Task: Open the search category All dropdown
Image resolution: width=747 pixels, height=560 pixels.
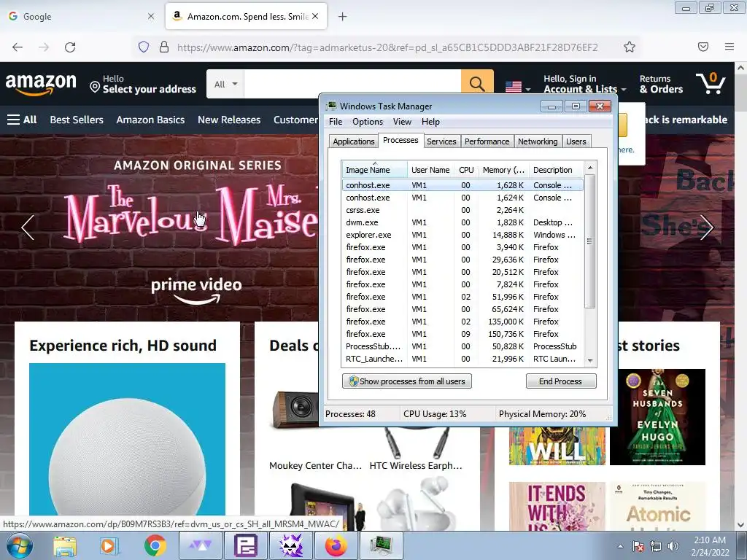Action: (x=225, y=84)
